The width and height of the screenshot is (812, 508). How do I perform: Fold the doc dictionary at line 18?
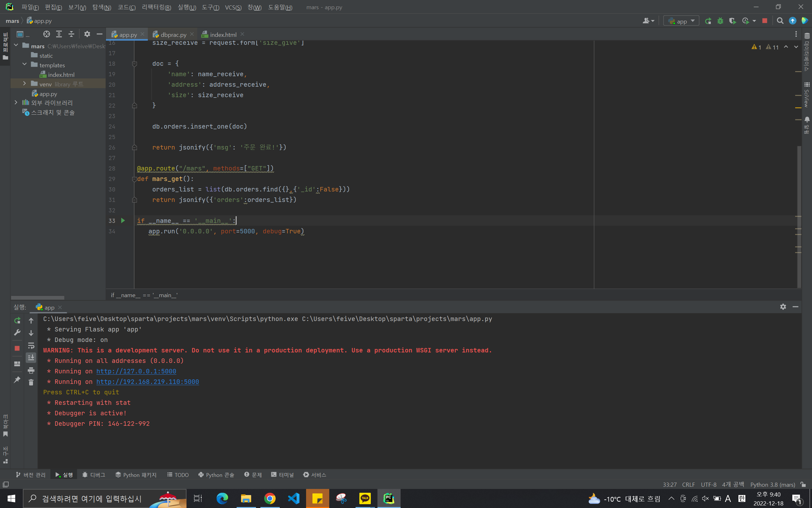click(134, 63)
